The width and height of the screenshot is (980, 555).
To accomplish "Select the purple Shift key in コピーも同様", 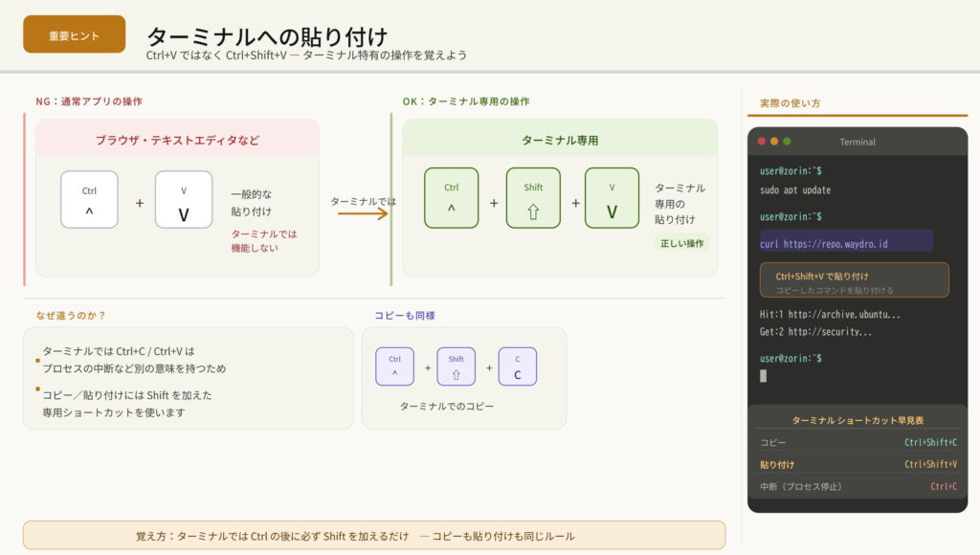I will click(456, 366).
